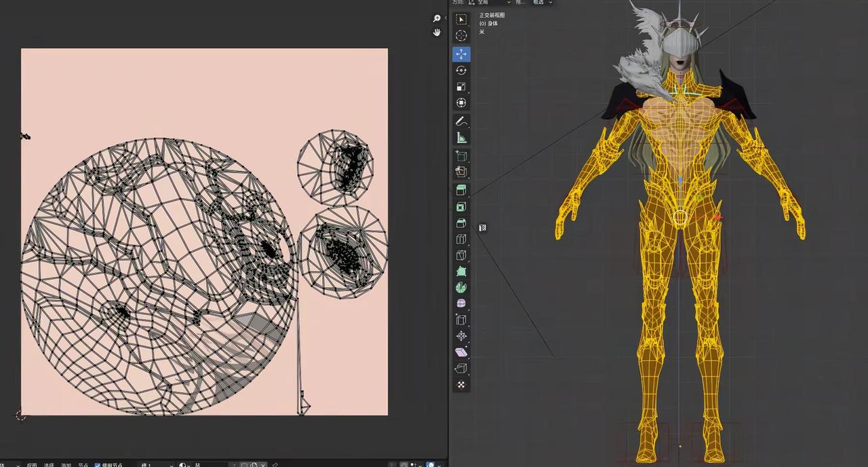This screenshot has width=868, height=467.
Task: Open the orientation 全局 dropdown
Action: tap(488, 3)
